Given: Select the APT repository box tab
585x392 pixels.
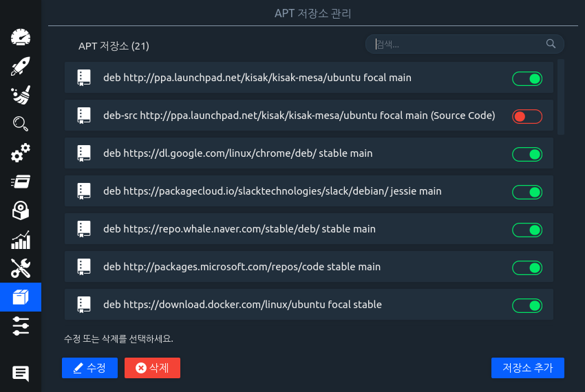Looking at the screenshot, I should coord(21,297).
